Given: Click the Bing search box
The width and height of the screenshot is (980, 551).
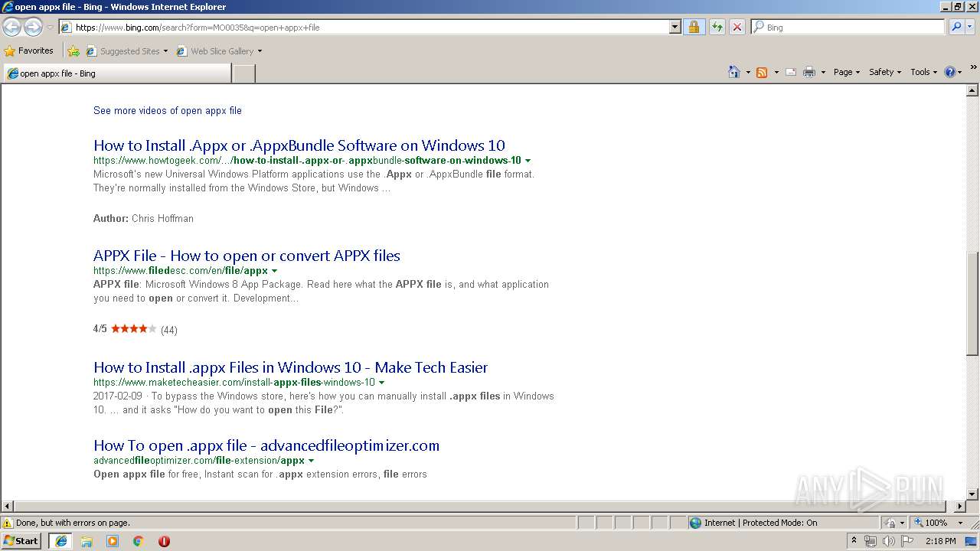Looking at the screenshot, I should 848,27.
